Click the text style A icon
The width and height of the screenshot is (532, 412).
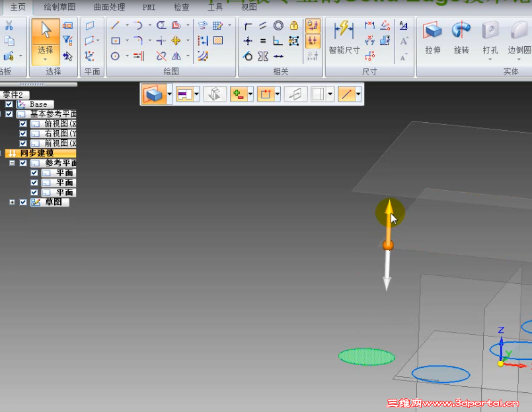[x=403, y=26]
